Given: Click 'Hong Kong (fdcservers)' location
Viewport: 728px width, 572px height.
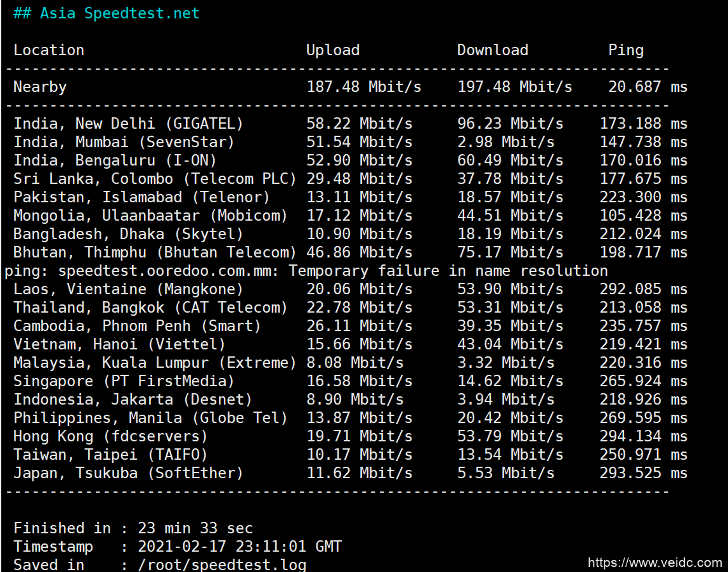Looking at the screenshot, I should point(110,436).
